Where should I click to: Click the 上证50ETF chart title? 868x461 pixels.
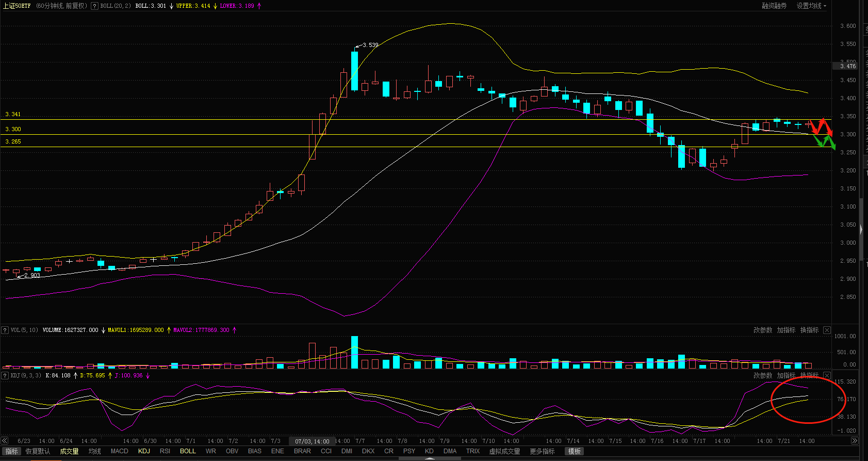pos(17,6)
